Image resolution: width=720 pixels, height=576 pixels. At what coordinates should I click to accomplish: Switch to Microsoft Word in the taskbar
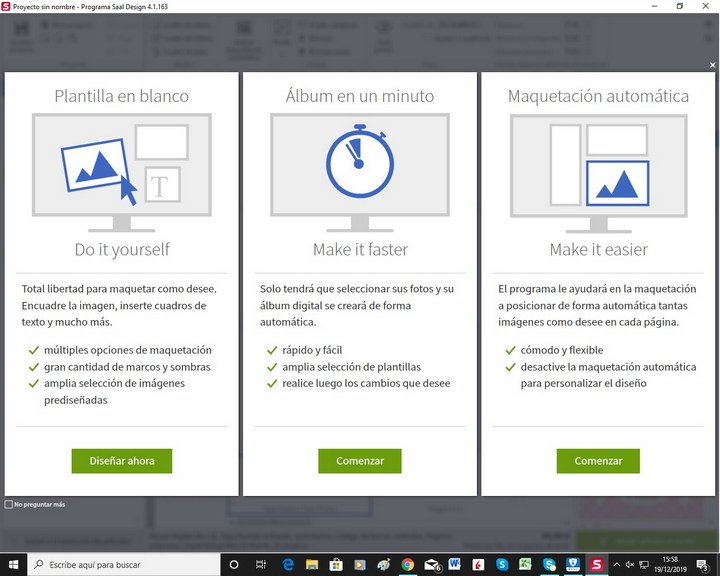pyautogui.click(x=455, y=564)
